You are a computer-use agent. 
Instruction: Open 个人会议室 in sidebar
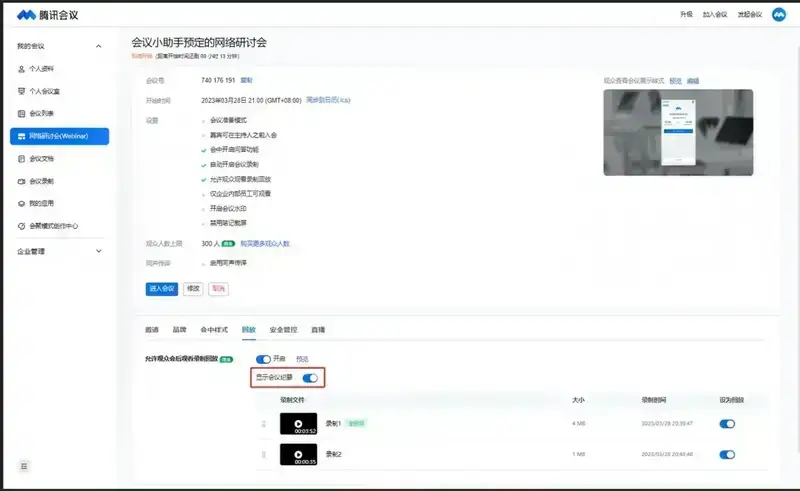click(x=44, y=91)
